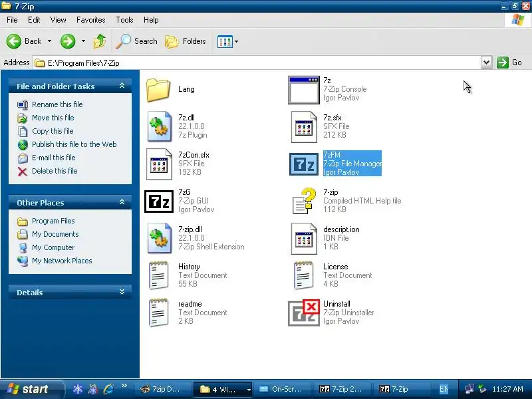Click the Lang folder name label
532x399 pixels.
186,89
